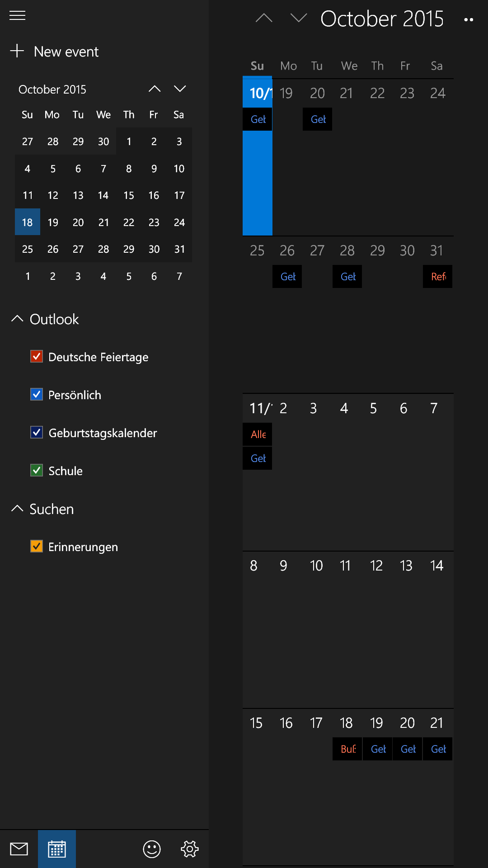Open the Calendar view icon

(57, 849)
